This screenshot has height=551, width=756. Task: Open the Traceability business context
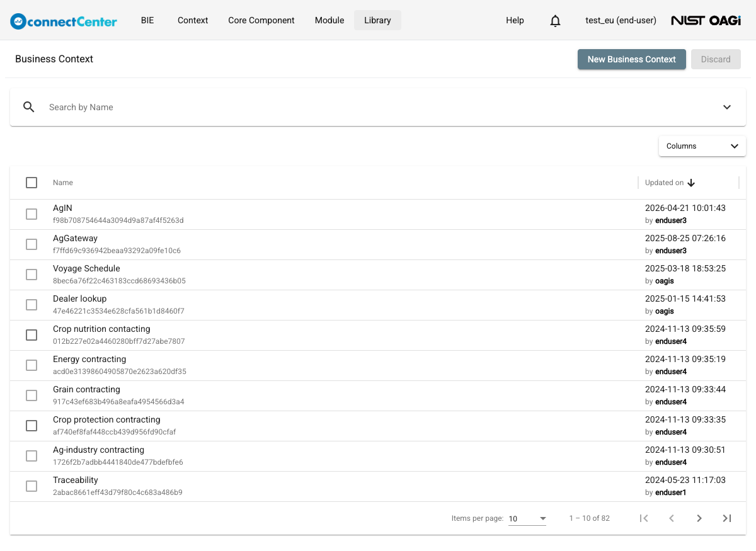pos(76,480)
